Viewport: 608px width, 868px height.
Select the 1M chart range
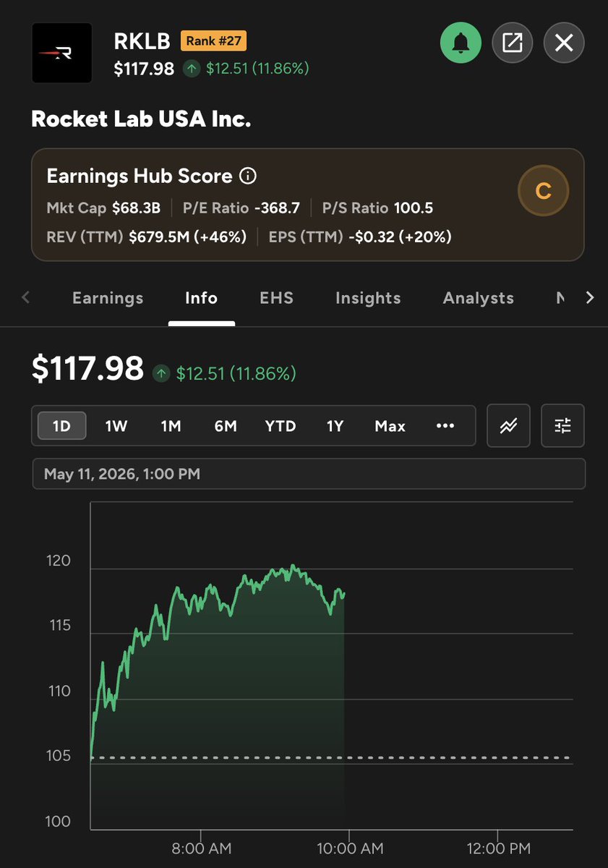click(171, 426)
